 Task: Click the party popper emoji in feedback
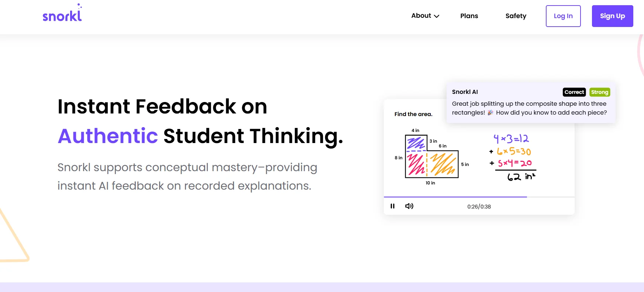click(490, 113)
